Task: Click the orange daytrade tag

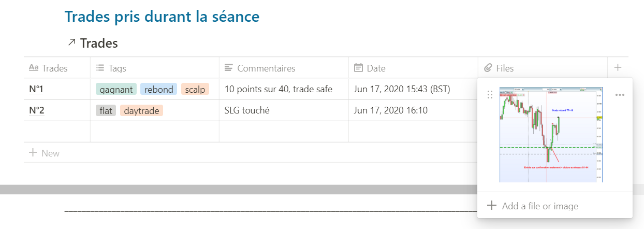Action: (141, 110)
